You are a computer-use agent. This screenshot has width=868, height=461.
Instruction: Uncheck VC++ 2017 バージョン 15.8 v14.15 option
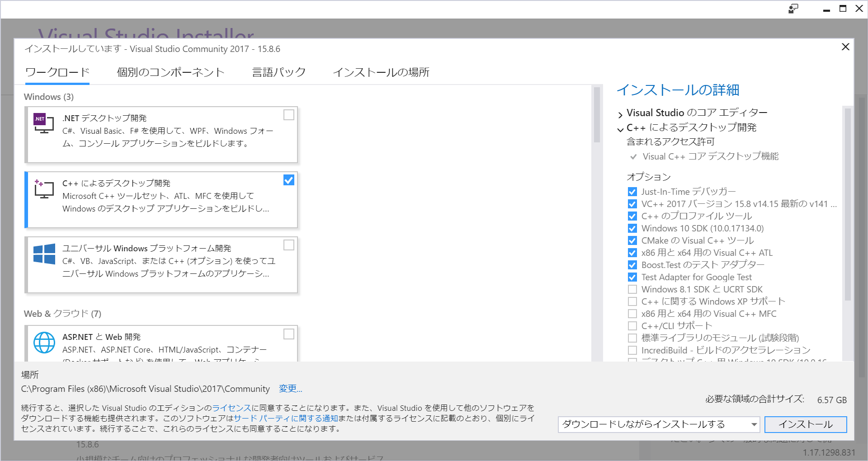tap(632, 204)
